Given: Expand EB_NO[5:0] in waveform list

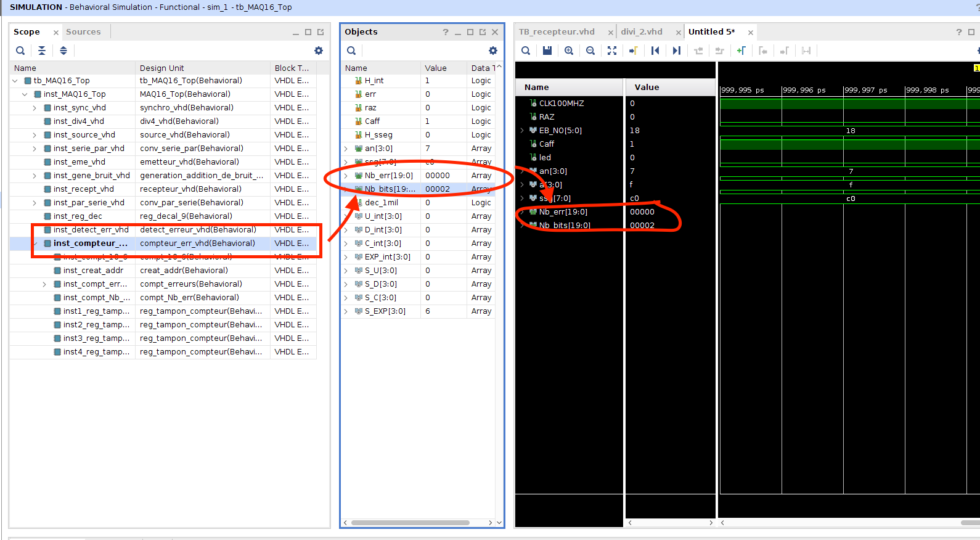Looking at the screenshot, I should pyautogui.click(x=522, y=130).
